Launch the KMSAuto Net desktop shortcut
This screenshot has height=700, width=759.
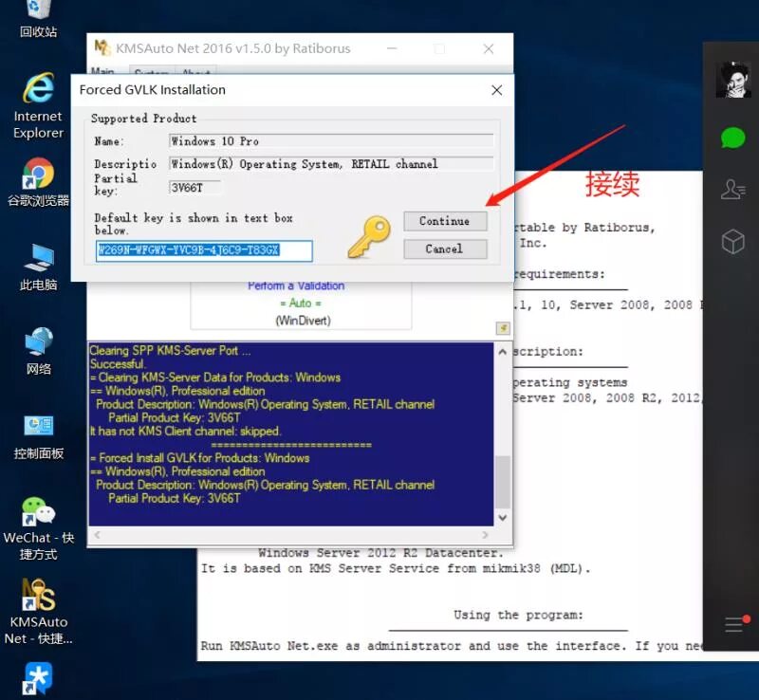click(38, 612)
